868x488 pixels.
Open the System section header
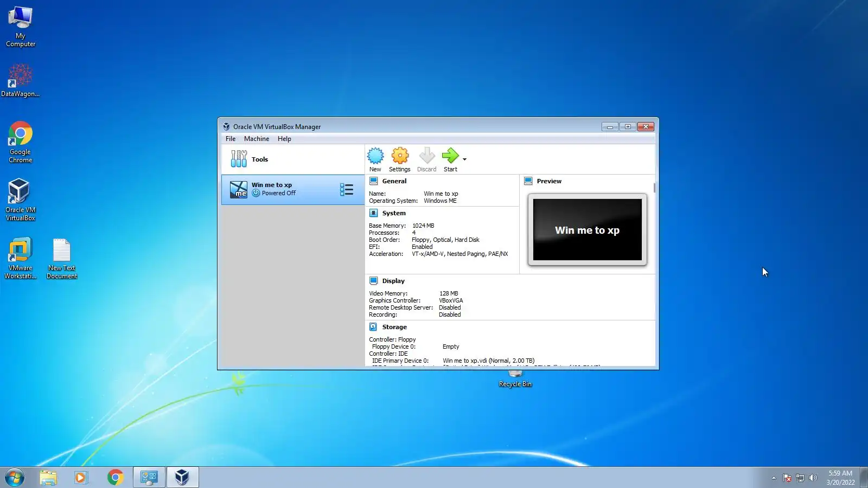pyautogui.click(x=394, y=213)
